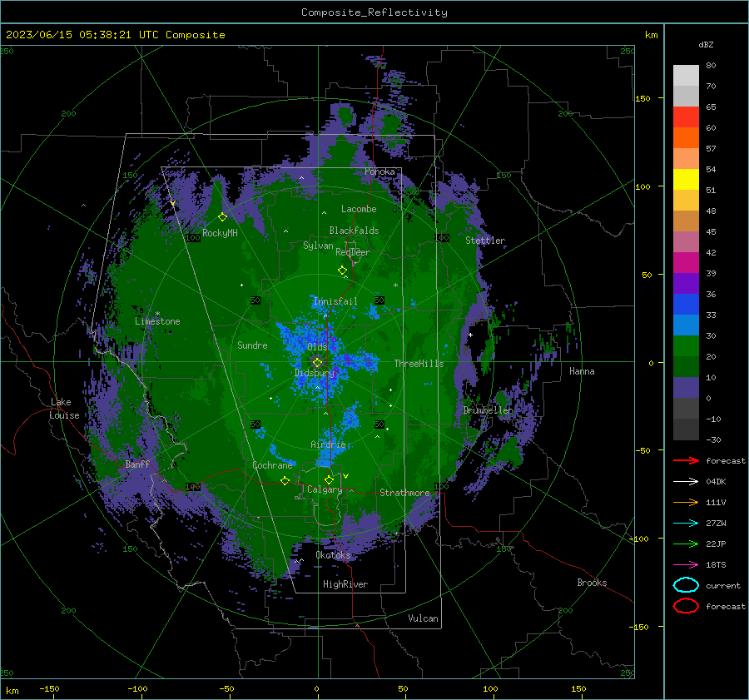Viewport: 749px width, 700px height.
Task: Click the Banff label
Action: [137, 464]
